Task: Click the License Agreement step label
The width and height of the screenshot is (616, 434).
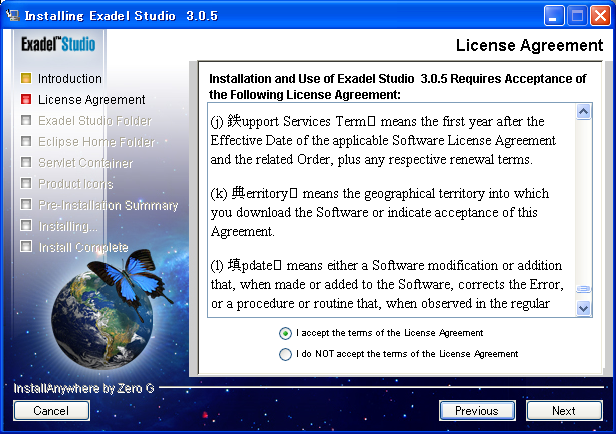Action: click(x=92, y=100)
